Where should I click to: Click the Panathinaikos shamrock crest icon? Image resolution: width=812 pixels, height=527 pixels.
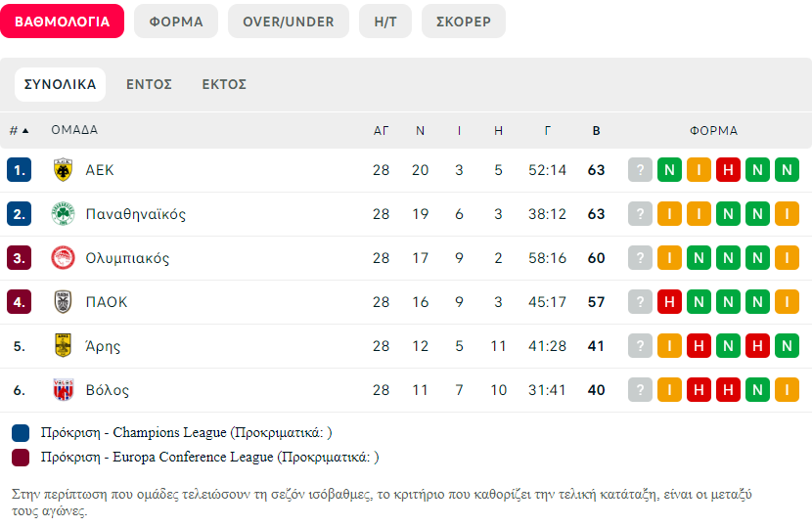[x=64, y=214]
